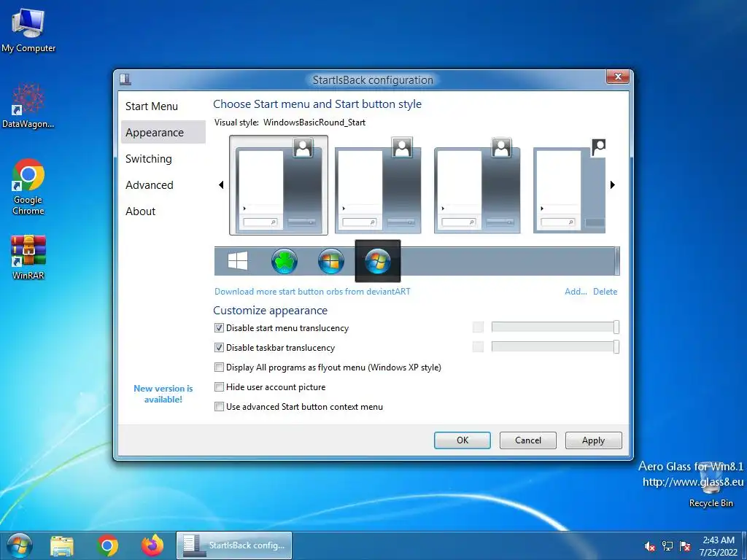The image size is (747, 560).
Task: Open Download more start button orbs link
Action: [x=312, y=292]
